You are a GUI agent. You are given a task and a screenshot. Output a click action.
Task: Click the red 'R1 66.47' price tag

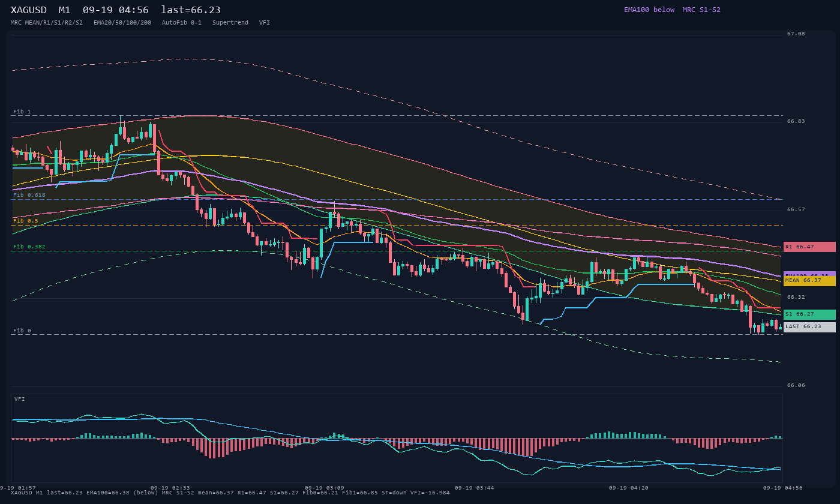click(x=809, y=247)
